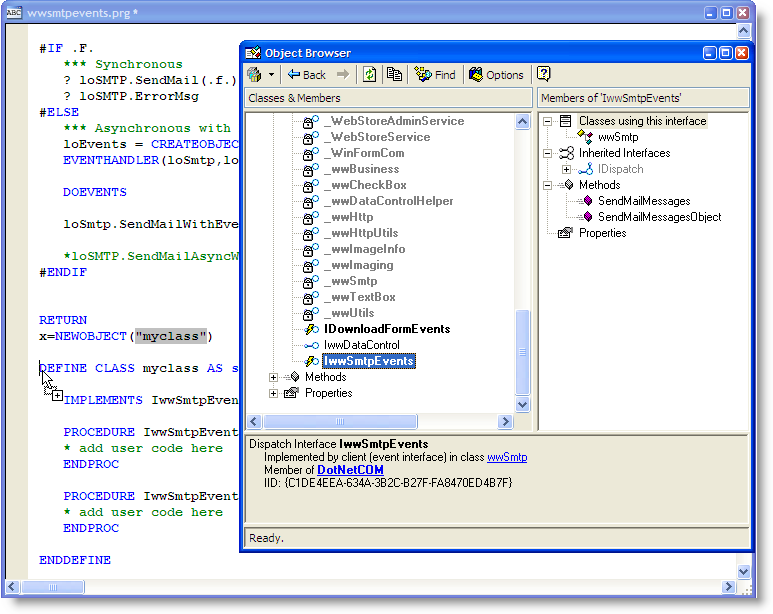Open the Options dialog from the toolbar
Viewport: 773px width, 614px height.
pos(496,75)
